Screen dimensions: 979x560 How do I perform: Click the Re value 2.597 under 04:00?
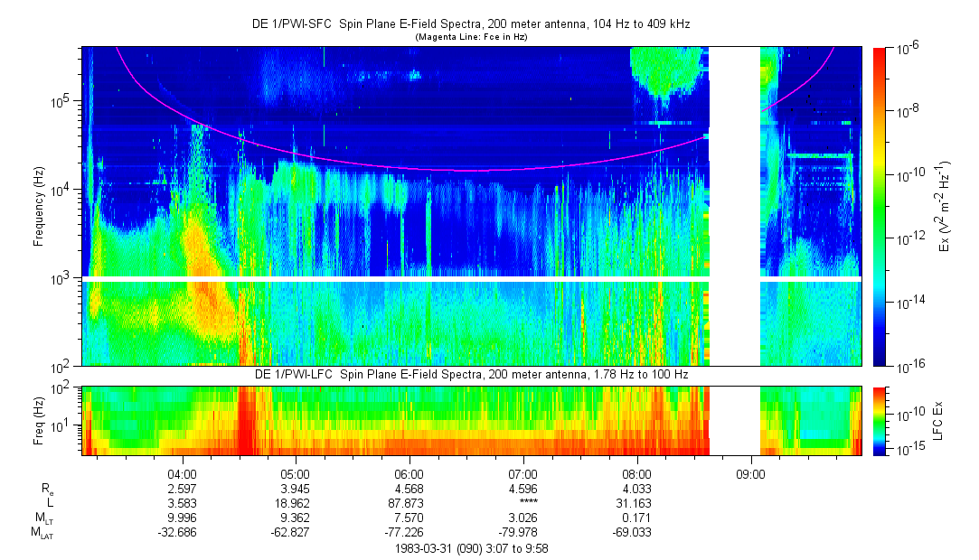182,489
